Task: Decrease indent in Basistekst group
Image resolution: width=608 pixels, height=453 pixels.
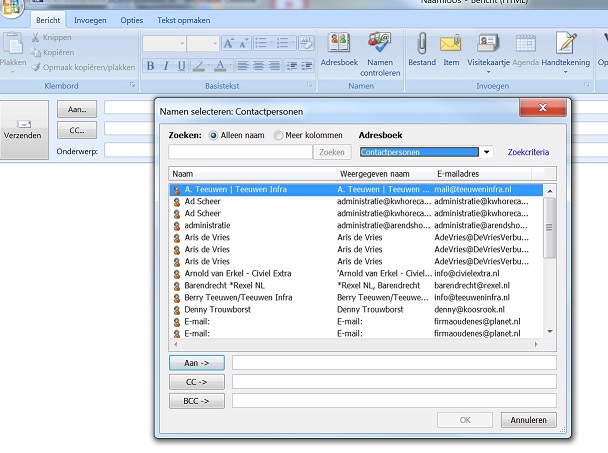Action: [291, 66]
